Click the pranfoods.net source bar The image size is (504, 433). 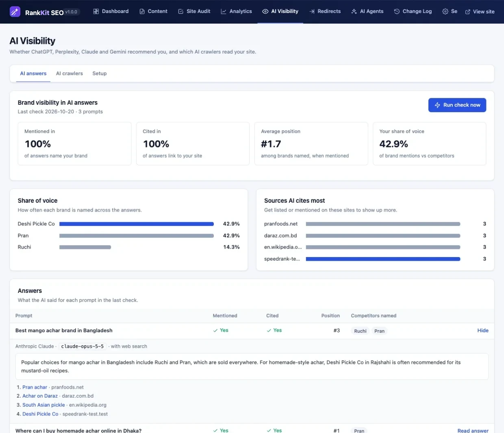click(383, 224)
